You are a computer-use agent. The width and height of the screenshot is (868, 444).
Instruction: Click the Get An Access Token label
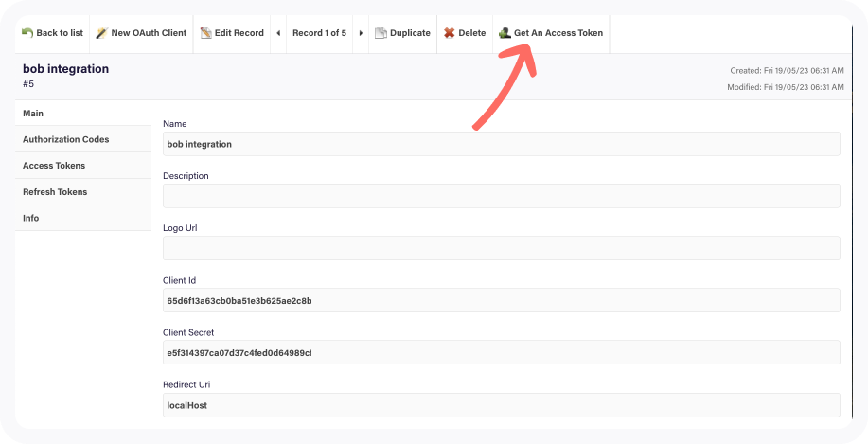pyautogui.click(x=558, y=33)
